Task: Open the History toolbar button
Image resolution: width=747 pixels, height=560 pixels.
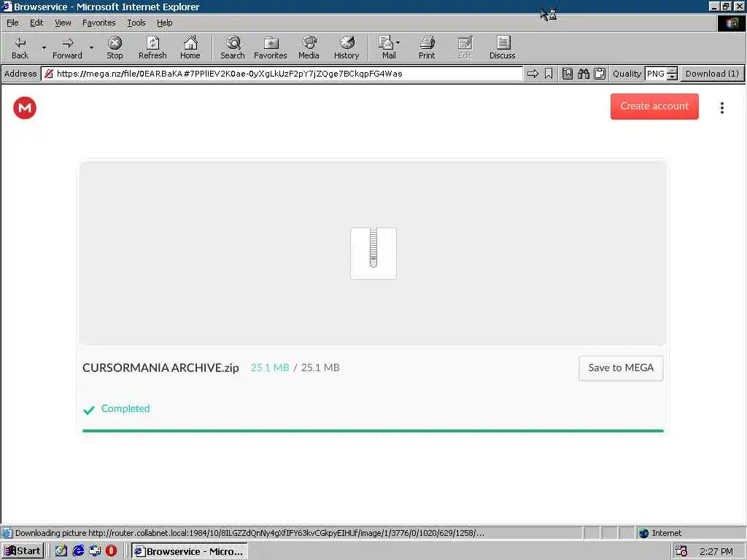Action: (x=347, y=47)
